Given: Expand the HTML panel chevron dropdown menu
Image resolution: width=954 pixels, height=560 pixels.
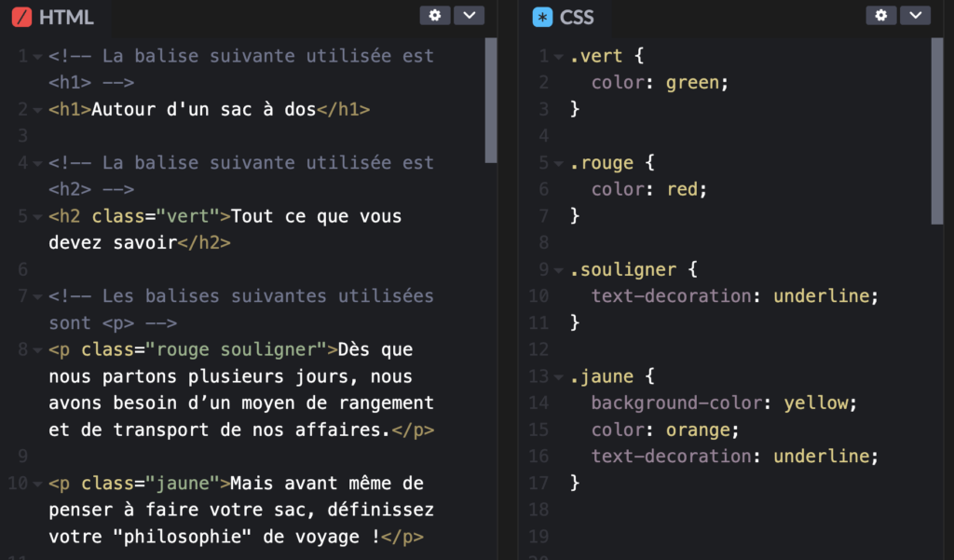Looking at the screenshot, I should coord(469,15).
